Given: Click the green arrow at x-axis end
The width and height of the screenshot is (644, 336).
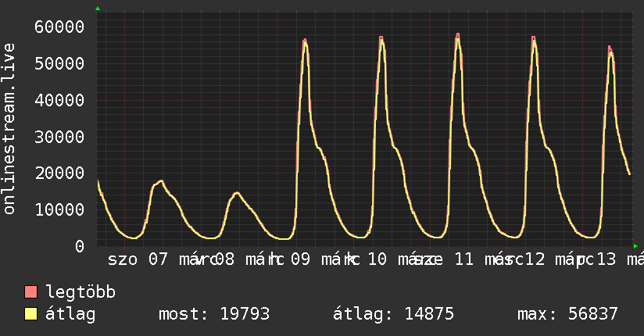Looking at the screenshot, I should (x=635, y=246).
